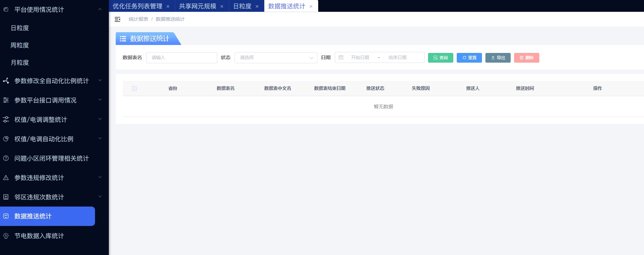
Task: Open 月粒度 in sidebar menu
Action: [x=20, y=63]
